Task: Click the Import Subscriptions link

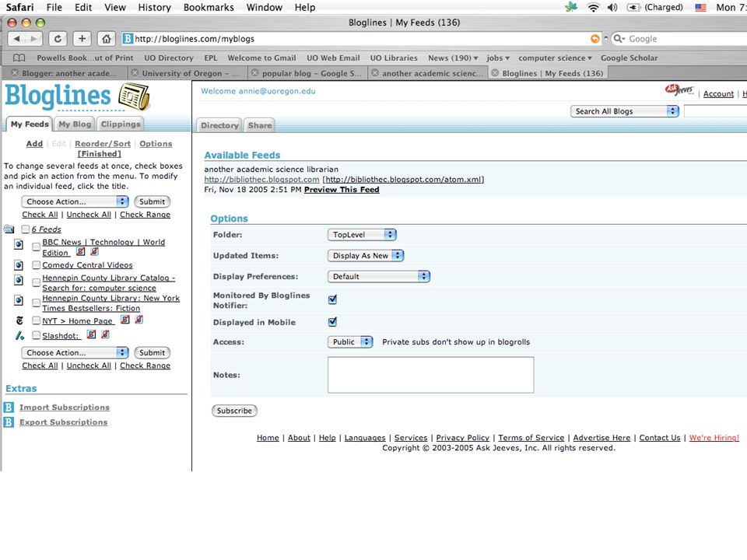Action: pos(65,407)
